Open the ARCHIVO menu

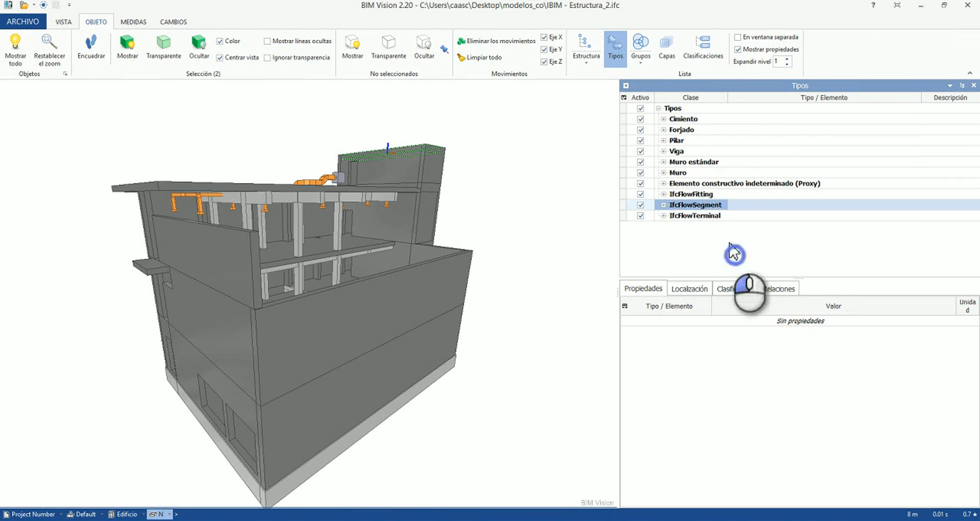(23, 21)
